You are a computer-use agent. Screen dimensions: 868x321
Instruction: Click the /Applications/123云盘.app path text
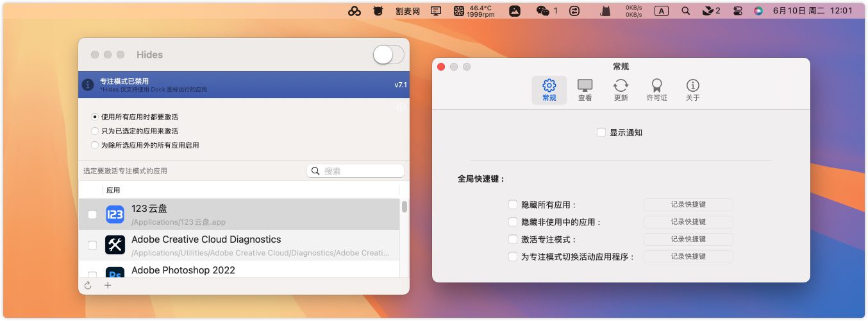[x=178, y=222]
